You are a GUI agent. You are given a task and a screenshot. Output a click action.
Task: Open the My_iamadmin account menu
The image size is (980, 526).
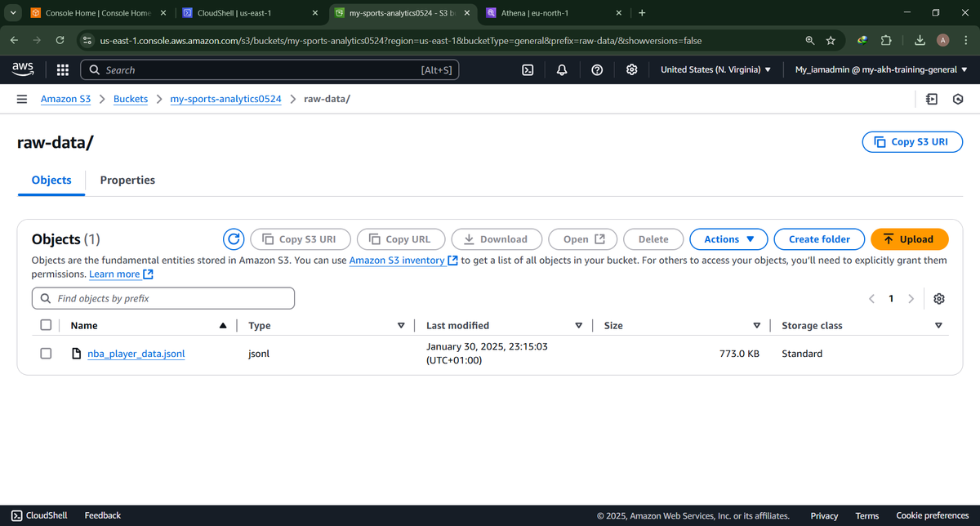881,70
